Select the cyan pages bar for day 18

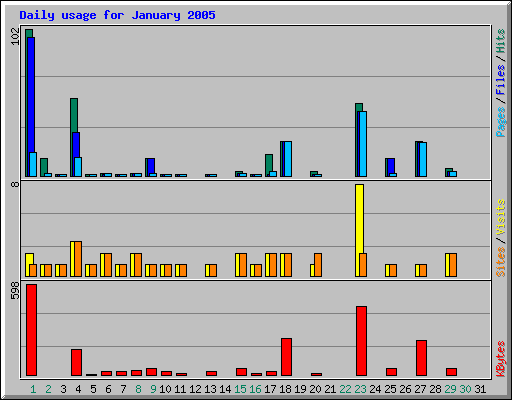(x=288, y=159)
